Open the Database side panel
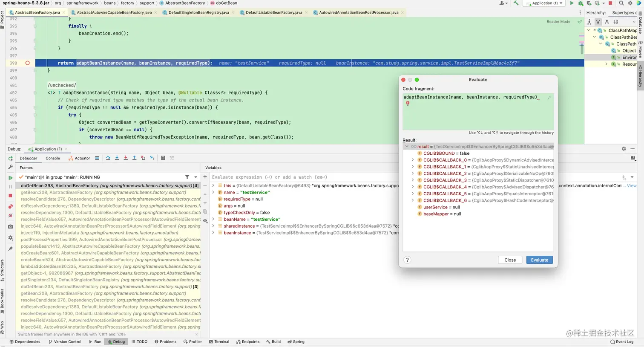Viewport: 644px width, 347px height. tap(641, 23)
